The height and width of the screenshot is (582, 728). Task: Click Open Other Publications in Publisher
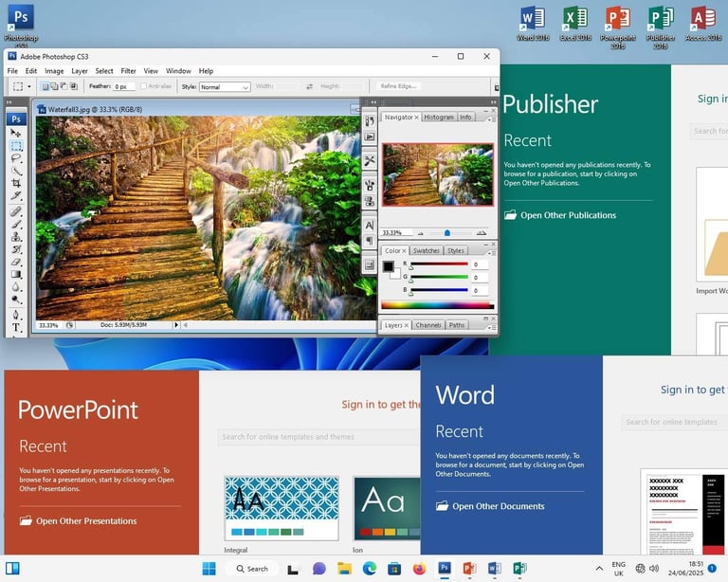(560, 215)
